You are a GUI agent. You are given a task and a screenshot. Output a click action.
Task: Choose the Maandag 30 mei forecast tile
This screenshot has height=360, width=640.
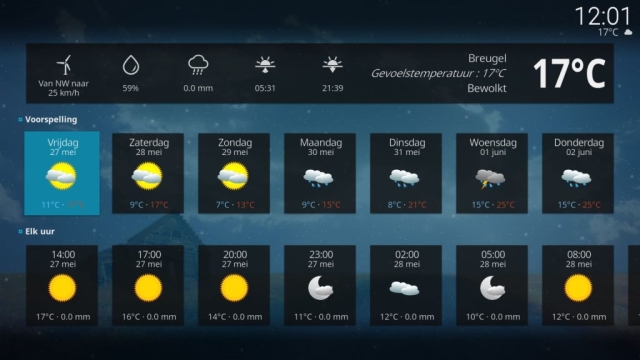click(320, 173)
